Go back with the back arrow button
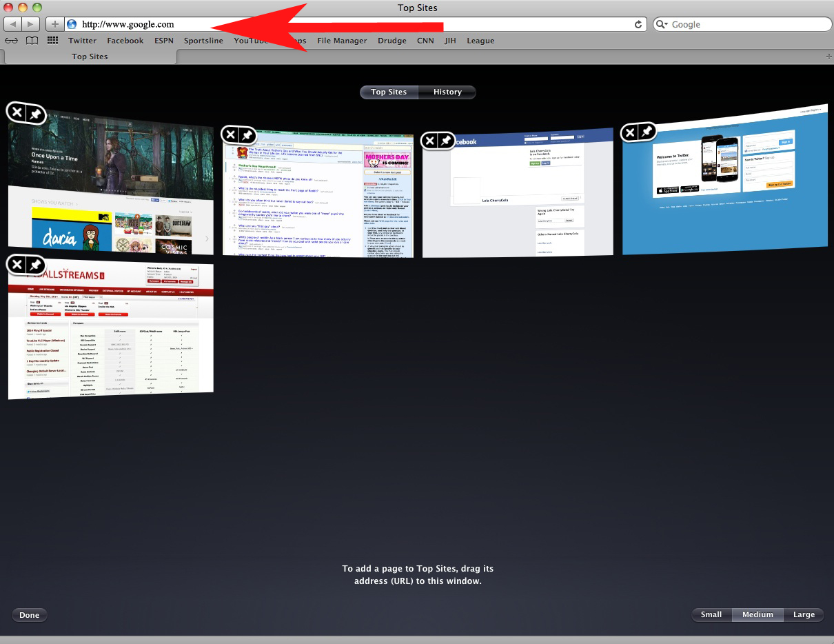This screenshot has height=644, width=834. point(13,24)
